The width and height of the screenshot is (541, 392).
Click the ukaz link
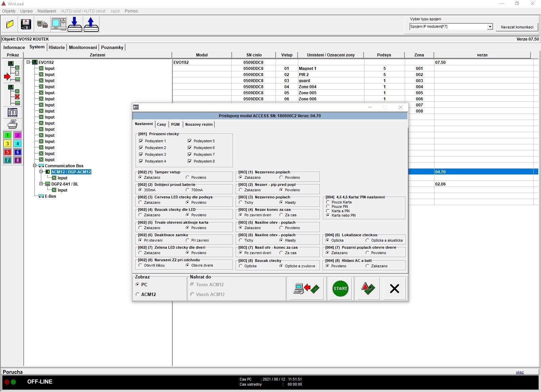click(520, 372)
